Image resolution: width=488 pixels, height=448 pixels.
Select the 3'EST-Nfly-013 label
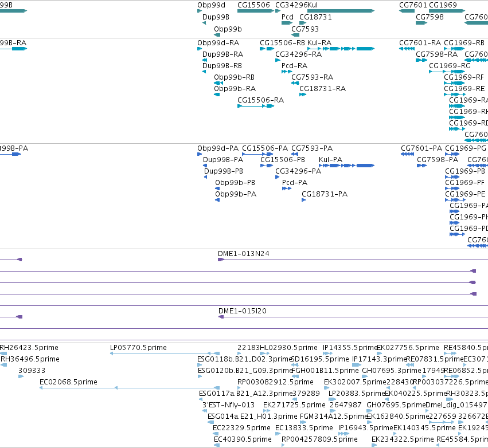point(228,405)
